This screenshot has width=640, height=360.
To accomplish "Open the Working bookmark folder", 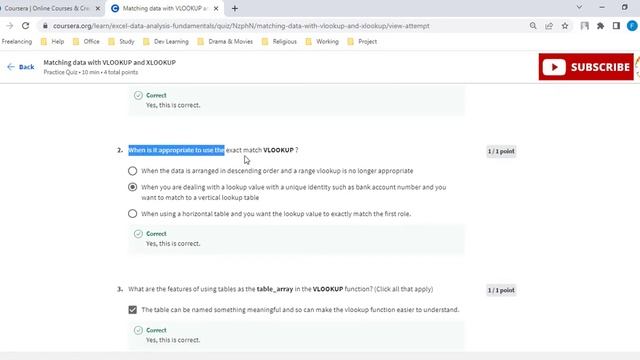I will point(322,41).
